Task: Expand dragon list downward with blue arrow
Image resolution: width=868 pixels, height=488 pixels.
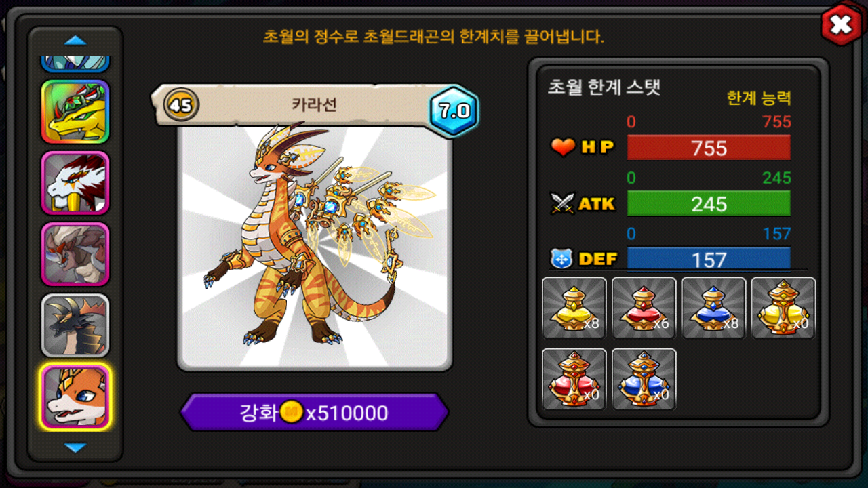Action: tap(75, 447)
